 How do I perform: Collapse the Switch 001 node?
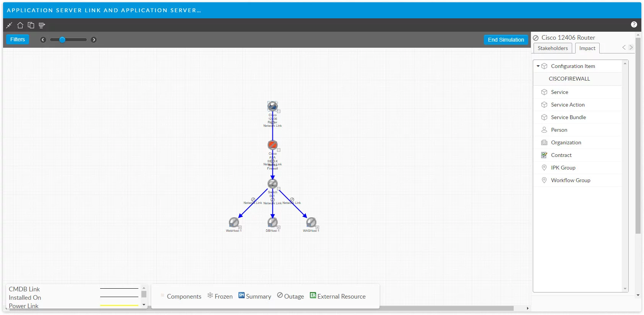(x=279, y=189)
